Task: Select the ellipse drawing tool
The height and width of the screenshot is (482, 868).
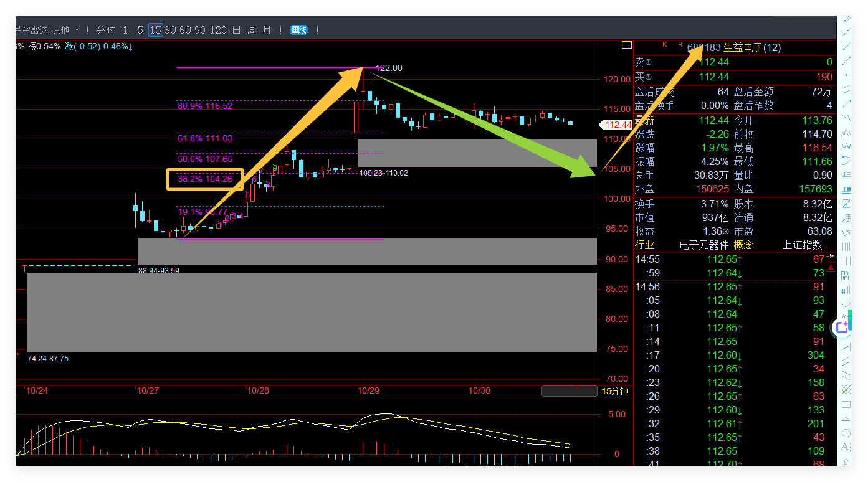Action: click(x=846, y=433)
